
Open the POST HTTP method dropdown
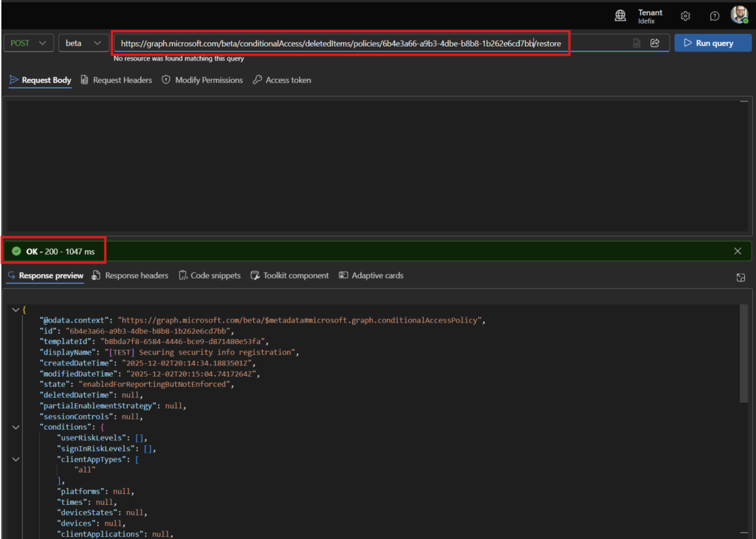pyautogui.click(x=29, y=43)
